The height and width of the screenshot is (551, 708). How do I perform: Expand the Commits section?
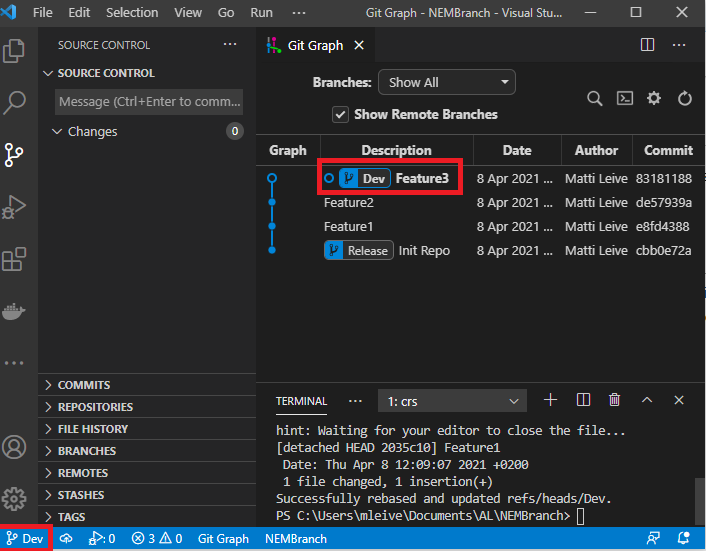147,385
